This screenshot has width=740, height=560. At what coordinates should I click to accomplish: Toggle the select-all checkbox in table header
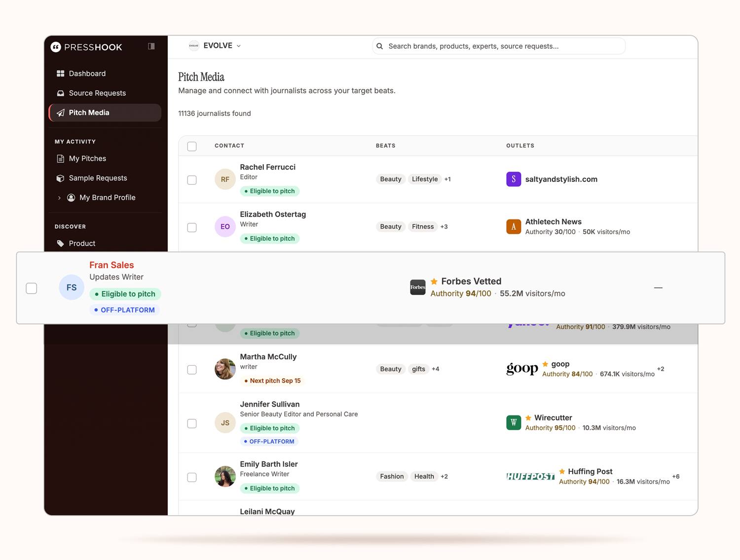coord(192,146)
